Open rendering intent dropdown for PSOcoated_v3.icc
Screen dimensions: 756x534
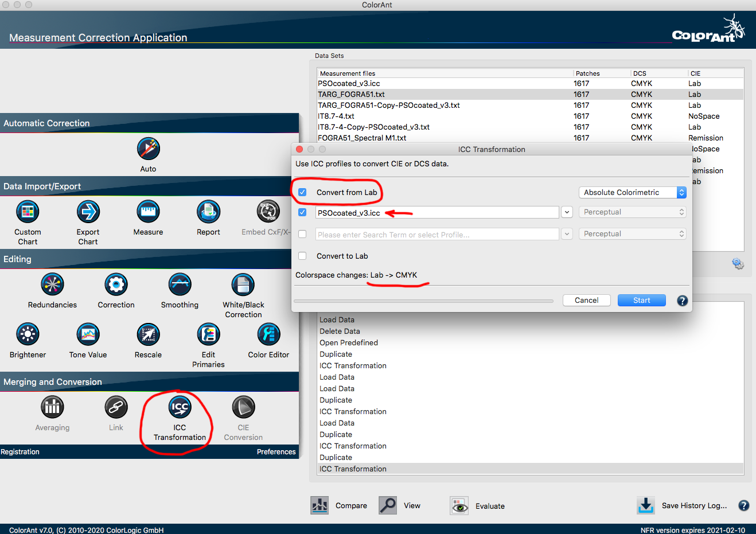click(x=632, y=212)
